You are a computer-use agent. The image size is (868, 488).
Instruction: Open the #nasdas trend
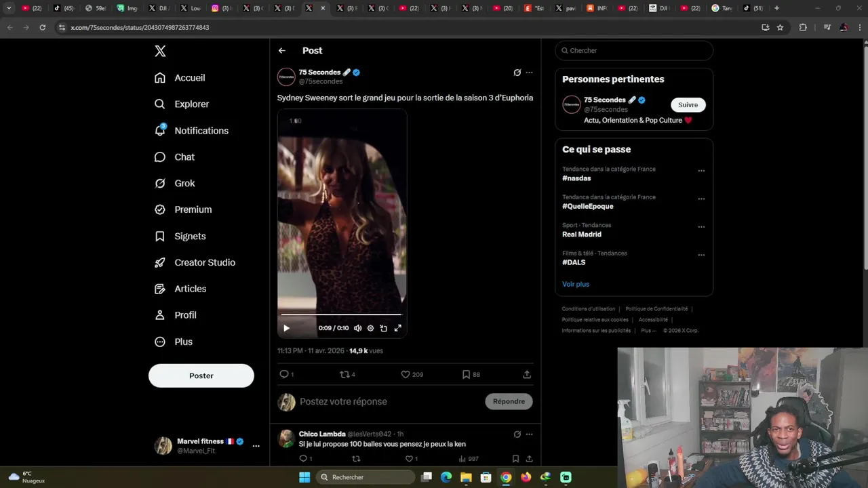576,178
